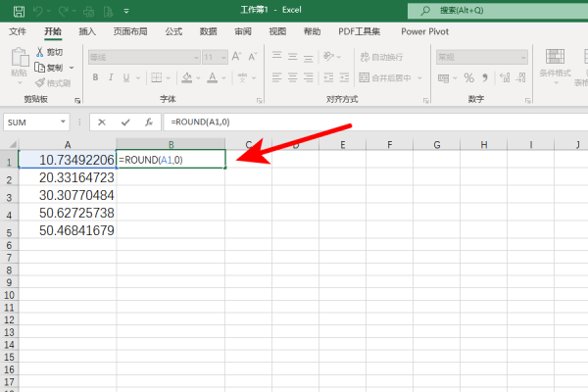The width and height of the screenshot is (588, 392).
Task: Switch to the Power Pivot tab
Action: click(425, 31)
